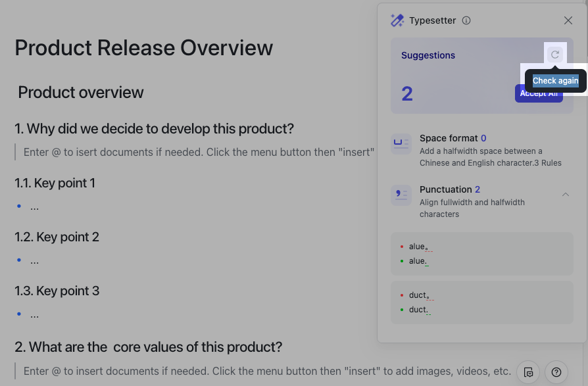Click the core values question heading
Screen dimensions: 588x386
tap(149, 347)
